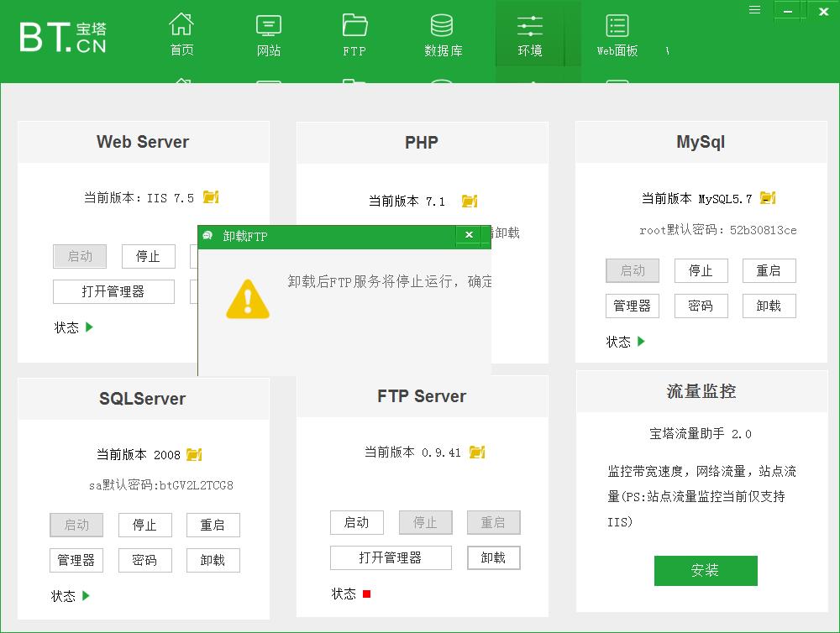The height and width of the screenshot is (633, 840).
Task: Click SQLServer green running status icon
Action: tap(87, 595)
